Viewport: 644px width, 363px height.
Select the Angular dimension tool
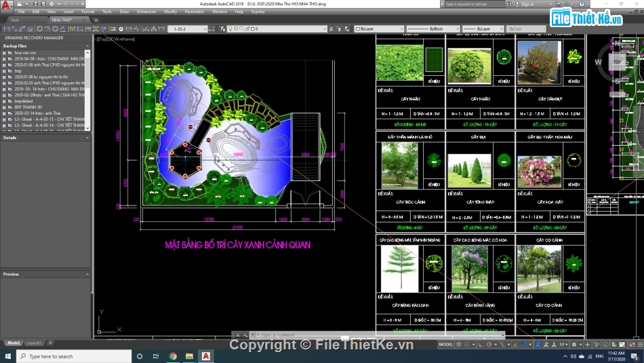point(63,28)
